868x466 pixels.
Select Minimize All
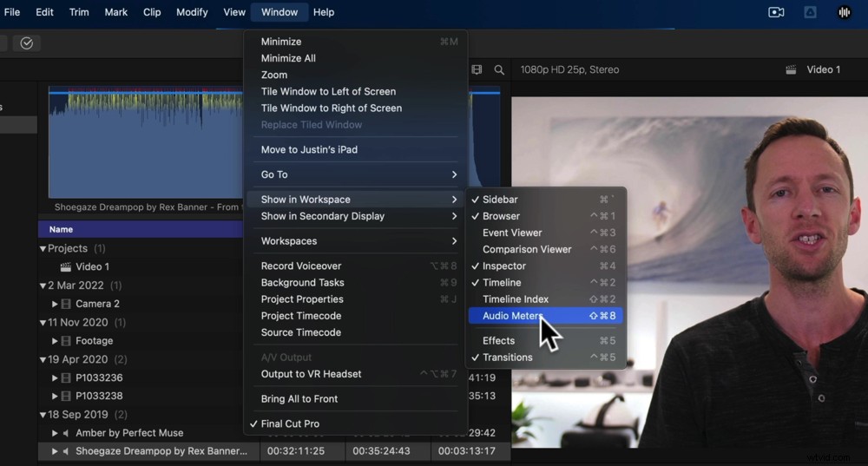point(355,58)
